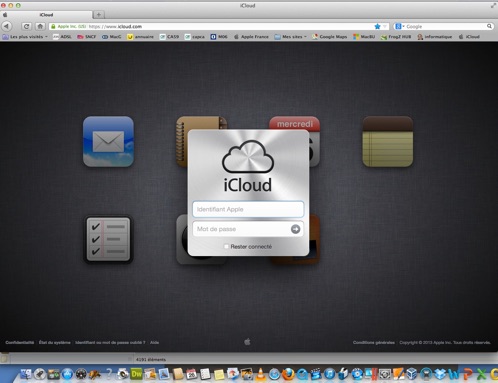498x383 pixels.
Task: Open the iWork app icon
Action: pyautogui.click(x=314, y=239)
